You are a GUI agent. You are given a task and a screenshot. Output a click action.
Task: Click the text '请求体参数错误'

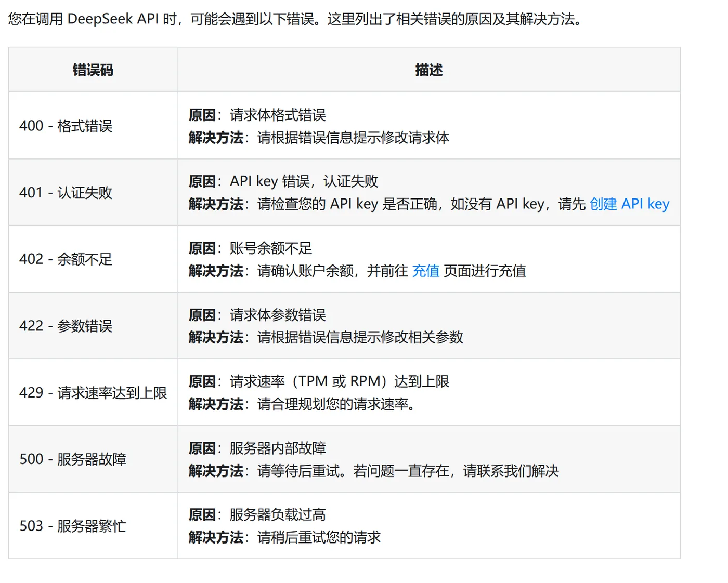coord(278,315)
